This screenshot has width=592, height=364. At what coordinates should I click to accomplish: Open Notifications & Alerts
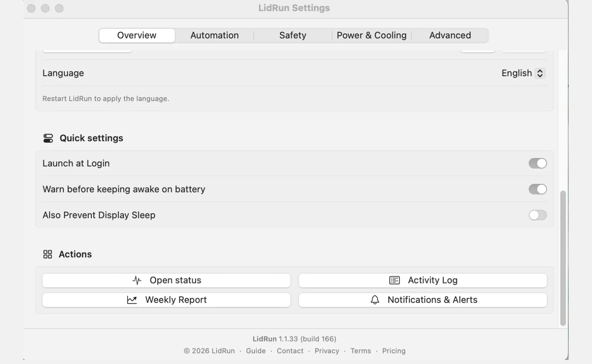[423, 300]
